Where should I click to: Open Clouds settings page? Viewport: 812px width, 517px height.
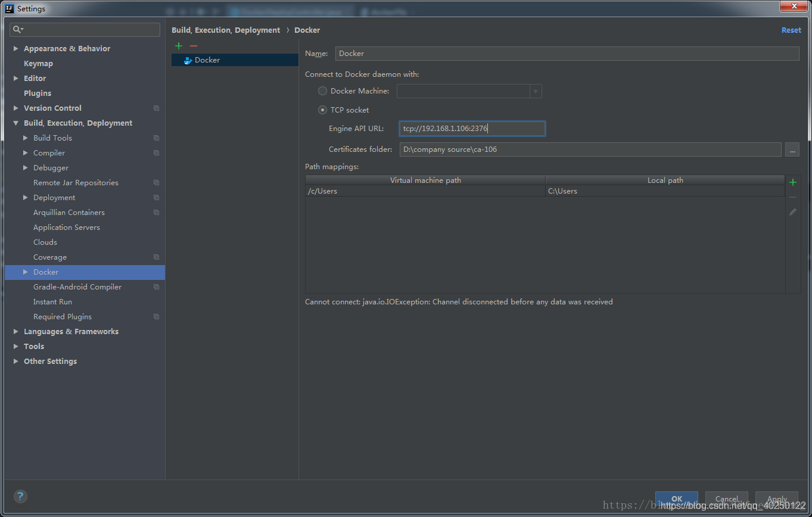tap(45, 242)
